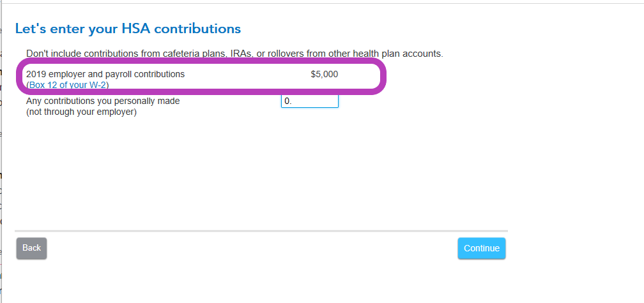Viewport: 644px width, 303px height.
Task: Open the Box 12 of your W-2 link
Action: pos(68,84)
